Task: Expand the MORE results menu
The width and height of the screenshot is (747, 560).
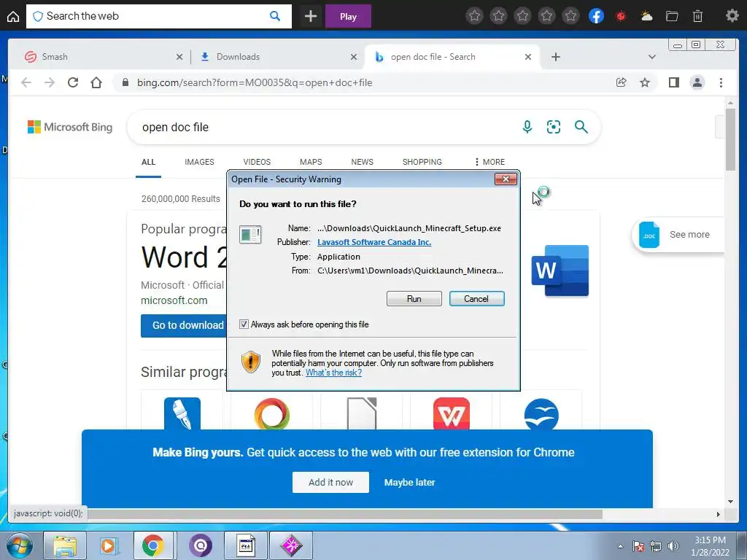Action: point(489,162)
